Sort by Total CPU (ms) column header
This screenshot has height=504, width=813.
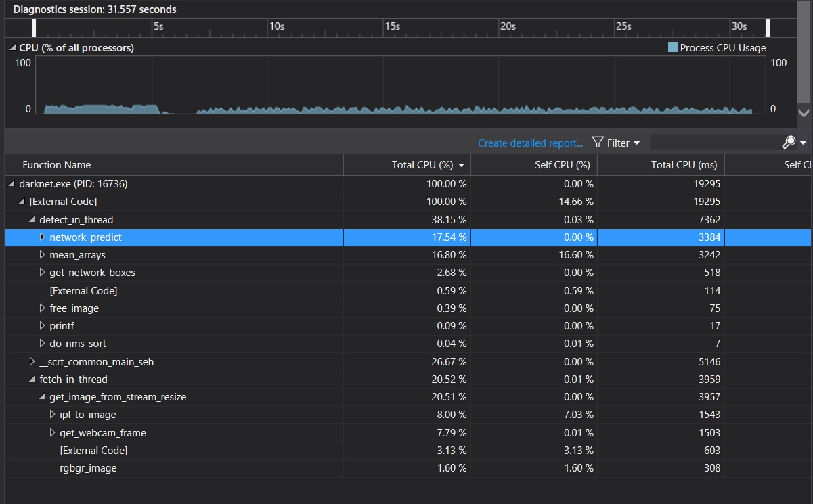pyautogui.click(x=661, y=165)
